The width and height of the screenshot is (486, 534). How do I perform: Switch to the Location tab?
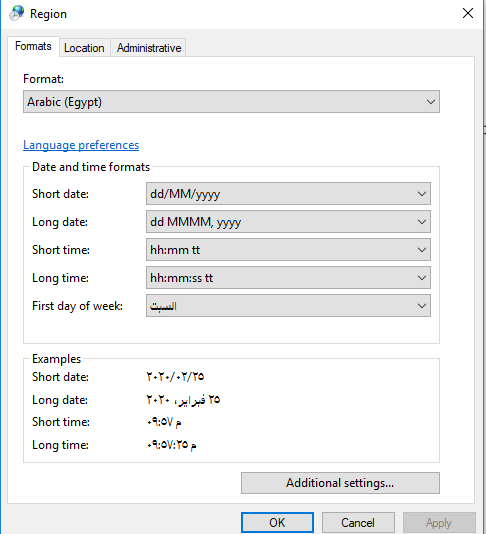click(x=84, y=48)
